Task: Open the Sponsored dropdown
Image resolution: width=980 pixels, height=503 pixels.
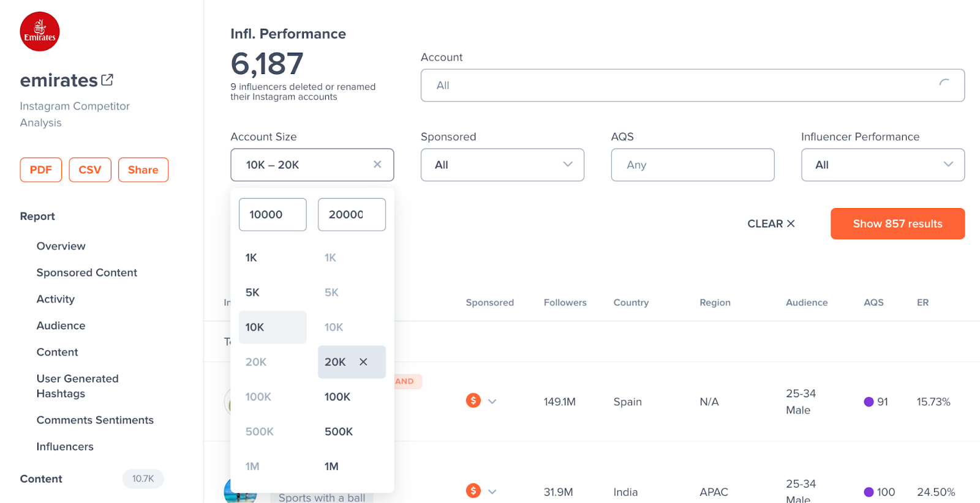Action: pyautogui.click(x=502, y=165)
